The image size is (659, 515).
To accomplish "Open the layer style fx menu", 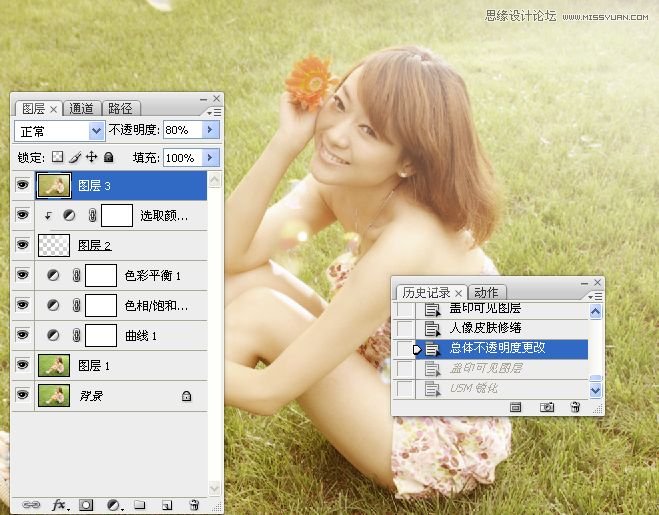I will (59, 506).
